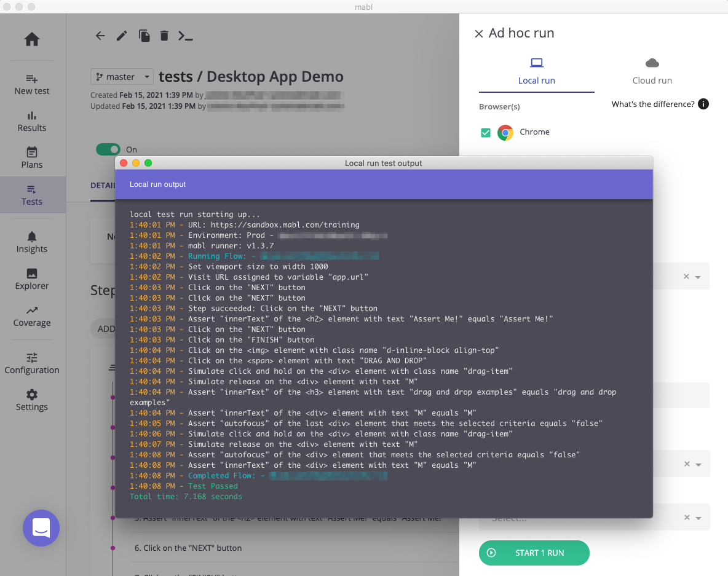
Task: Click the Visit URL assigned to variable line
Action: point(249,277)
